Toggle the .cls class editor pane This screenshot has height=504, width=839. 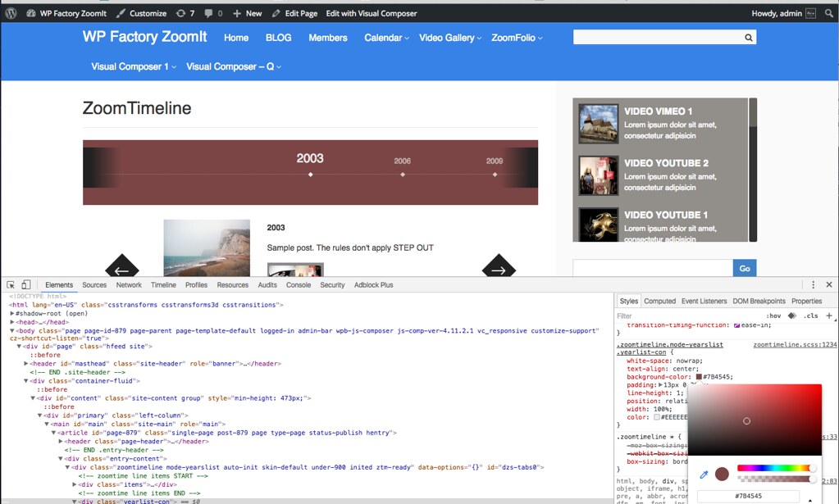[x=810, y=316]
